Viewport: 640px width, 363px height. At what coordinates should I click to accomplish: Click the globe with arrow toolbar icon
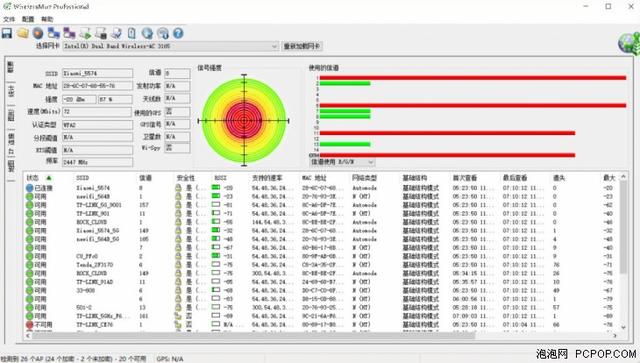(147, 33)
